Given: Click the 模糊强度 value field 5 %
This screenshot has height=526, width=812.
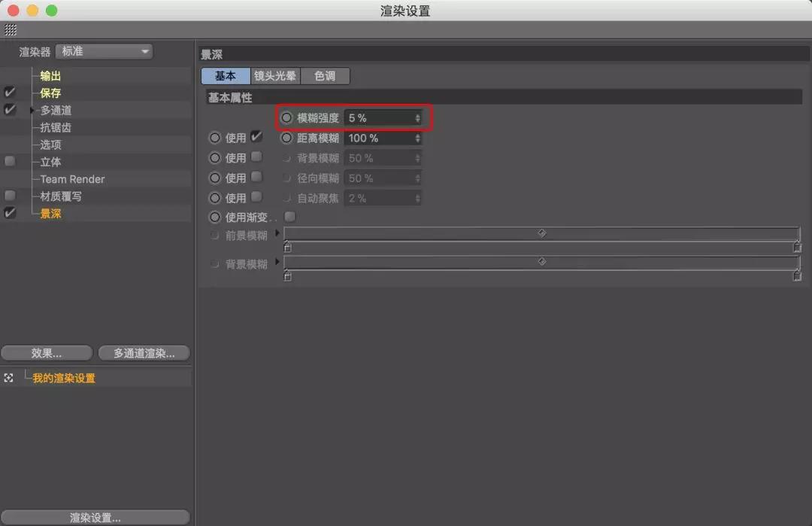Looking at the screenshot, I should point(379,118).
